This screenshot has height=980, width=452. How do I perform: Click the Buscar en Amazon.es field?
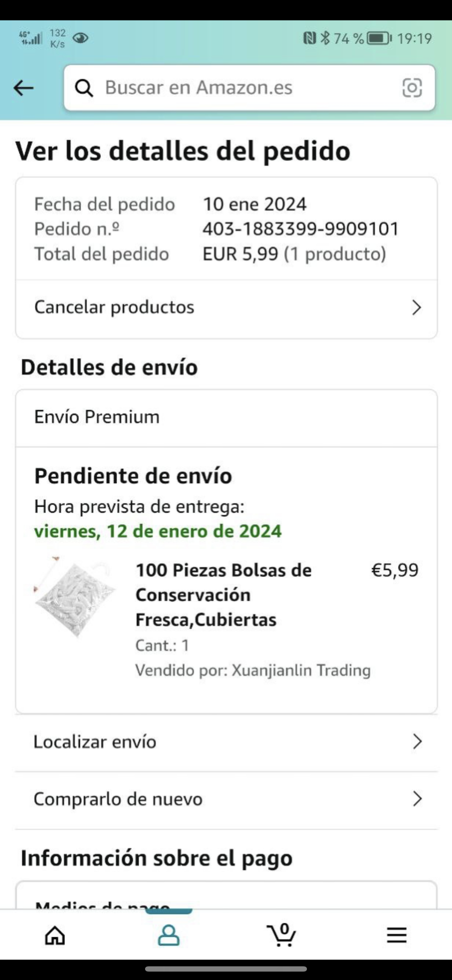click(244, 88)
